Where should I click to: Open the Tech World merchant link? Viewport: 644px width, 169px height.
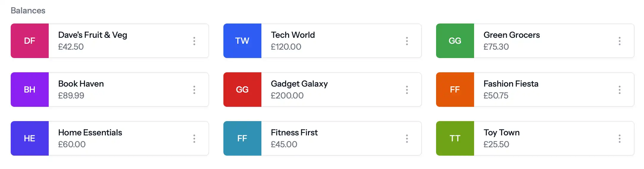tap(293, 35)
